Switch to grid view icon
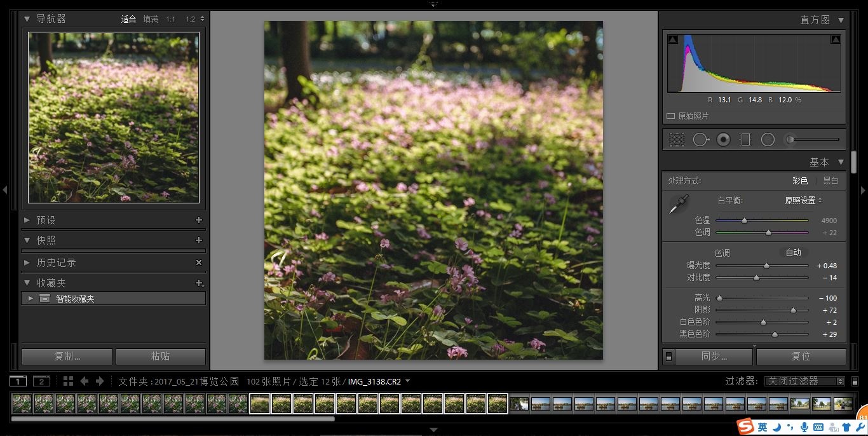 click(x=68, y=381)
